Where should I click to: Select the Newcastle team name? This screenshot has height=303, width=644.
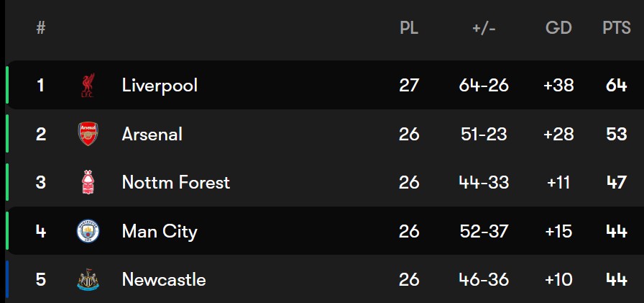tap(164, 279)
